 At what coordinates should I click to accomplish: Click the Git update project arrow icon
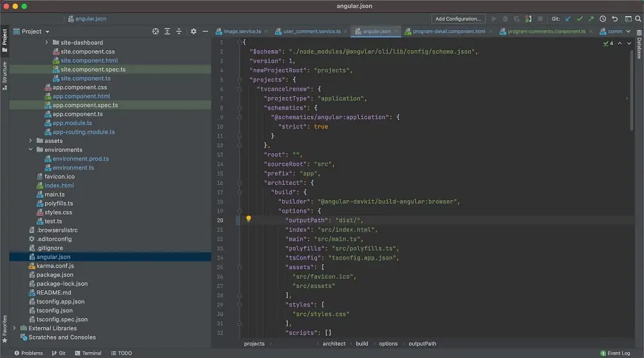[x=568, y=19]
